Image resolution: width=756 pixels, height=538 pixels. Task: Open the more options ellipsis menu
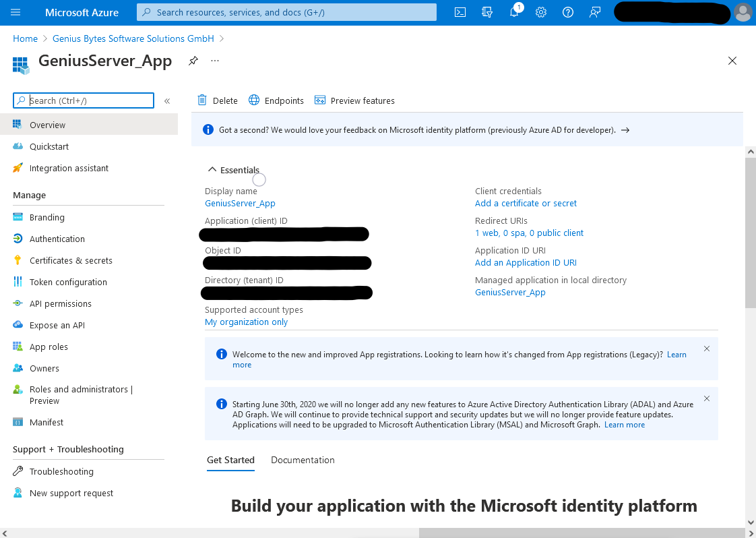pos(215,61)
